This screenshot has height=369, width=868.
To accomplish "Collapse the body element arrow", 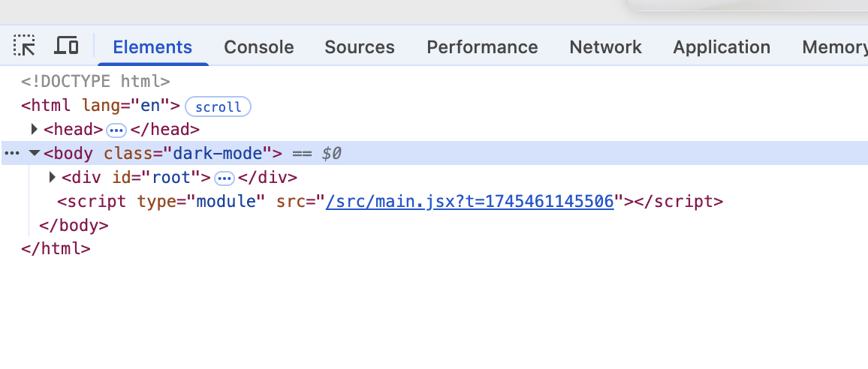I will click(x=35, y=153).
